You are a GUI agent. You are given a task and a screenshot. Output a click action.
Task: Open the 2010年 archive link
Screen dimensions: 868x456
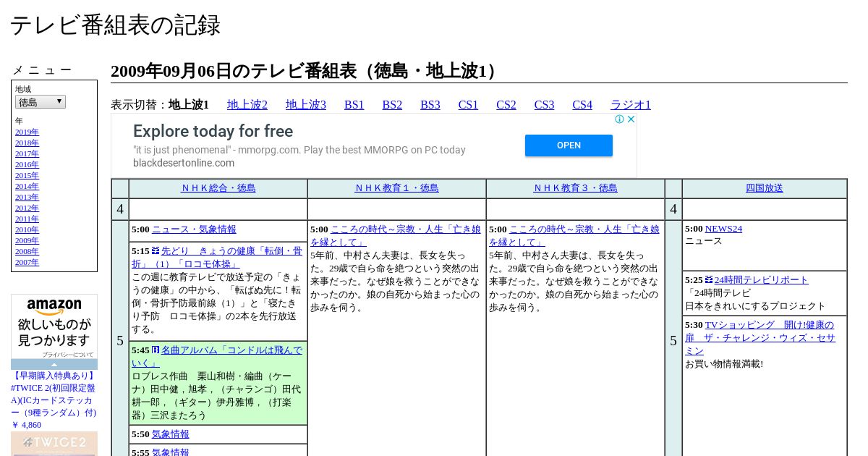(x=27, y=230)
